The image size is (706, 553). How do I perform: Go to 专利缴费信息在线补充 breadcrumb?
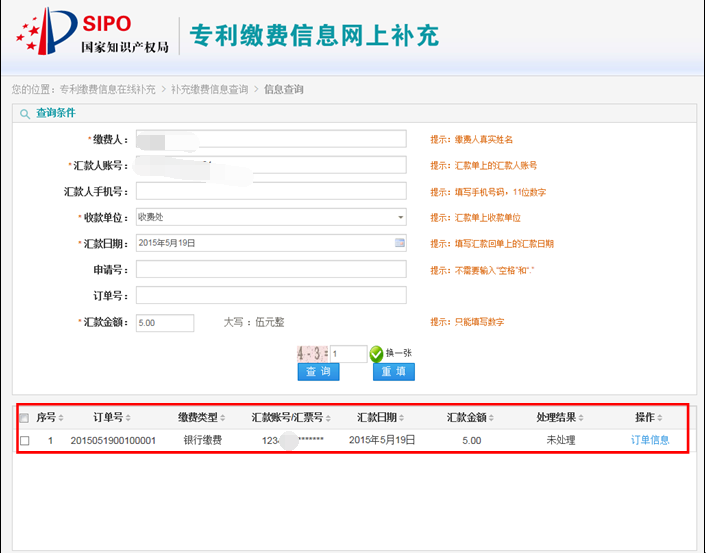108,89
